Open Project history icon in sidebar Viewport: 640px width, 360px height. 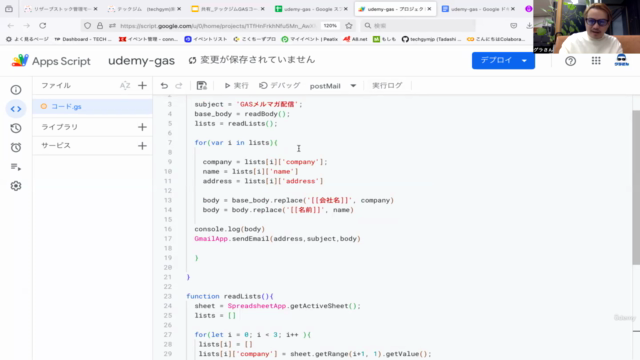[x=16, y=128]
